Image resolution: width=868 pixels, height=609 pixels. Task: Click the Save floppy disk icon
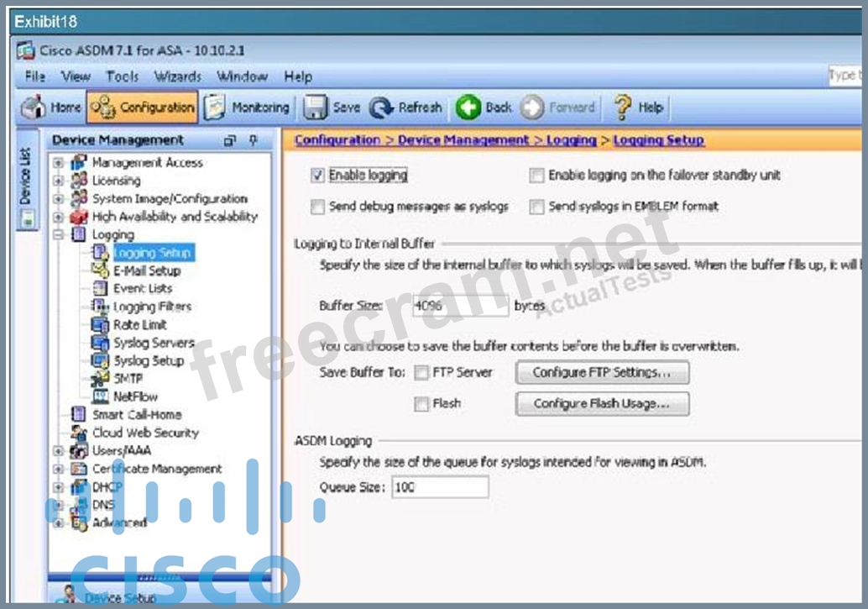coord(316,108)
